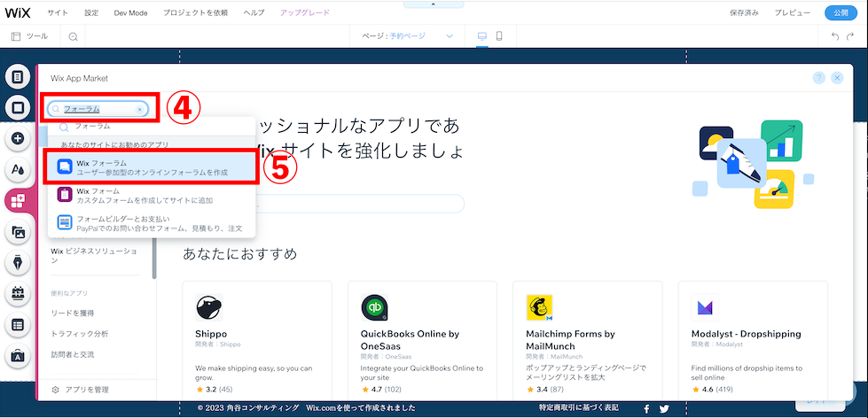
Task: Collapse the top bar using chevron
Action: pos(433,4)
